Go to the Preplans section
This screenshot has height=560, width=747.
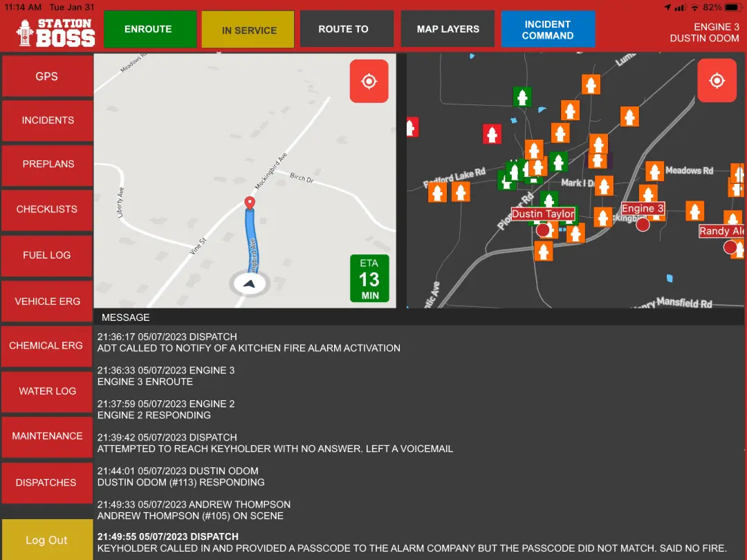point(48,165)
